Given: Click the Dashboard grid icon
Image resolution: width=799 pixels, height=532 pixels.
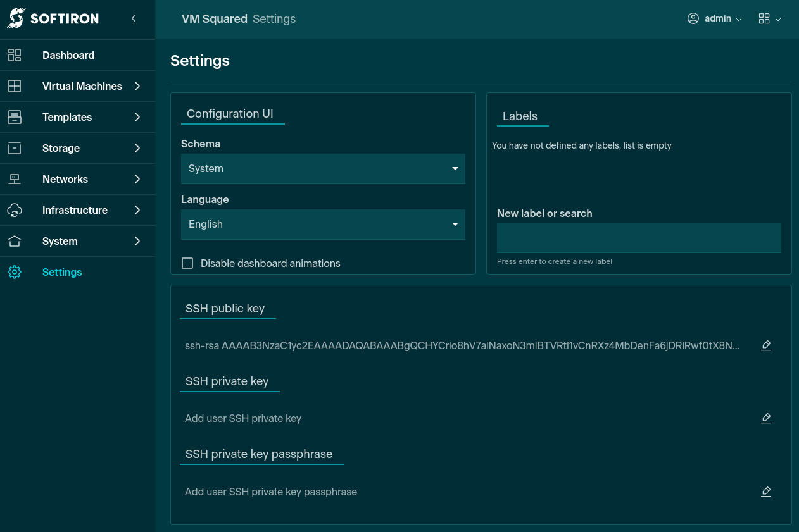Looking at the screenshot, I should coord(15,55).
